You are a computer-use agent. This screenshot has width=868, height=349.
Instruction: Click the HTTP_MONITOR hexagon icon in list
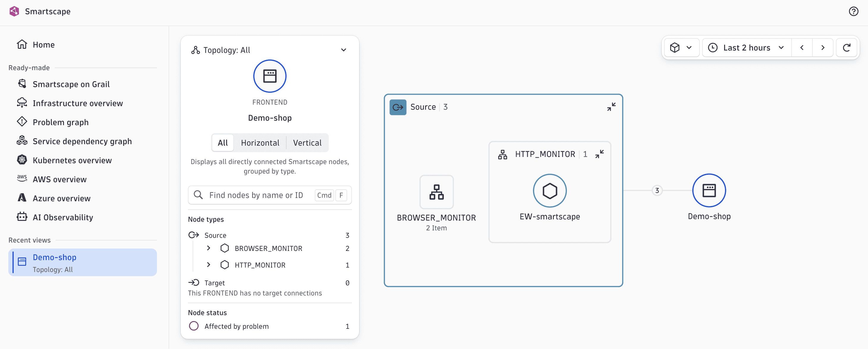[224, 265]
